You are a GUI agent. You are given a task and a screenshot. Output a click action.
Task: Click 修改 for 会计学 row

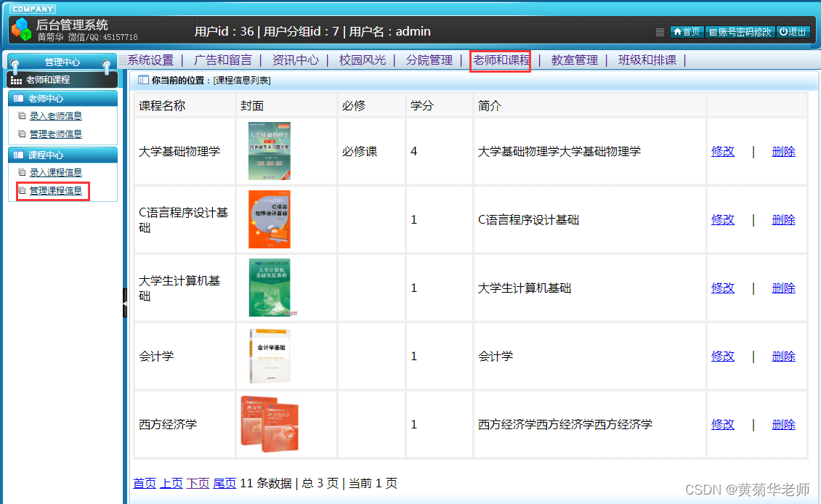click(x=723, y=356)
